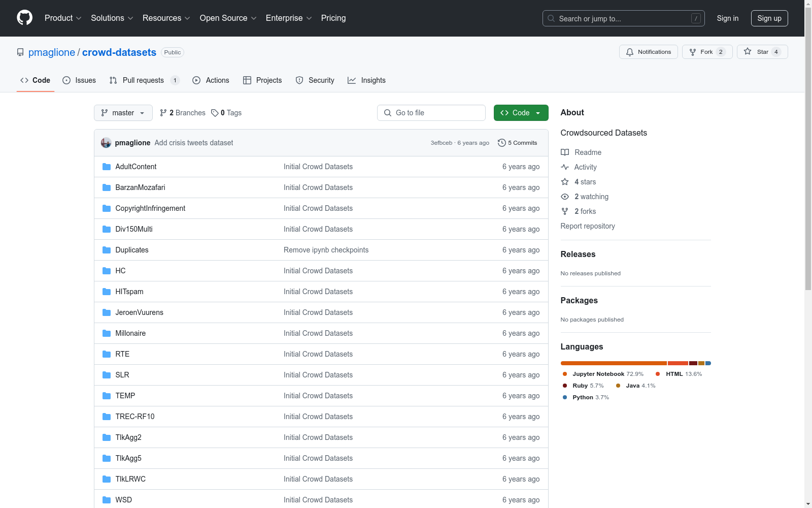Expand the Resources menu
Image resolution: width=812 pixels, height=508 pixels.
[x=166, y=18]
